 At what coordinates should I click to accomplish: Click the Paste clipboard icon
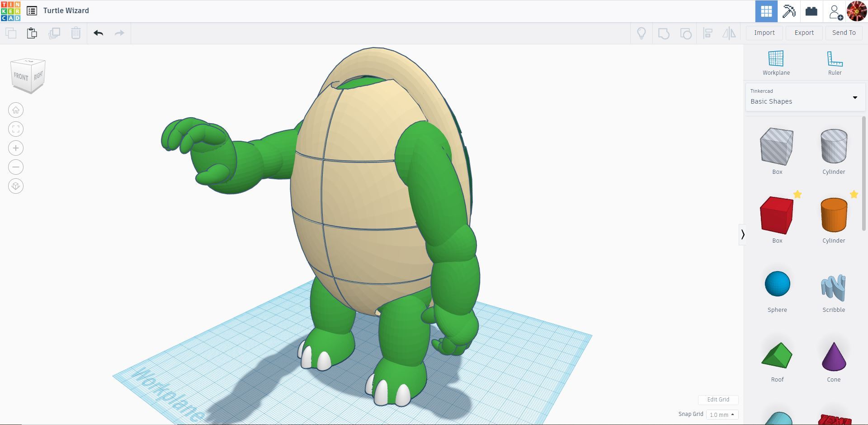click(x=32, y=33)
